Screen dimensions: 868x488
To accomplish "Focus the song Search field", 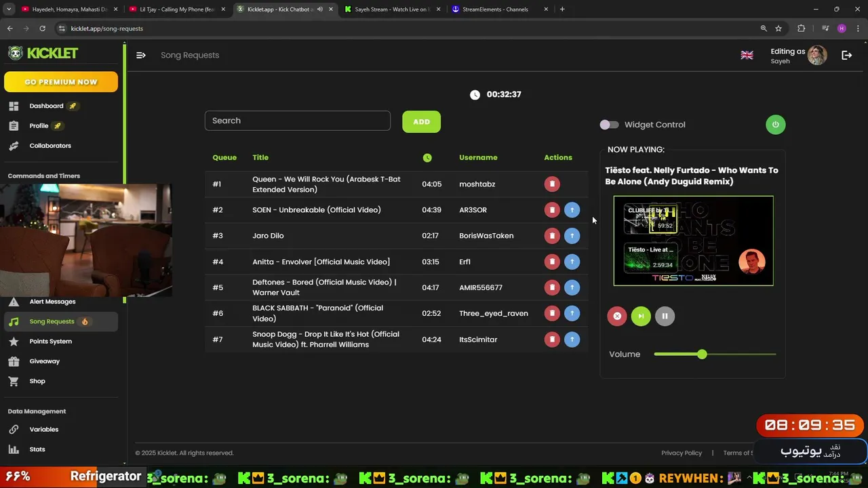I will coord(298,121).
